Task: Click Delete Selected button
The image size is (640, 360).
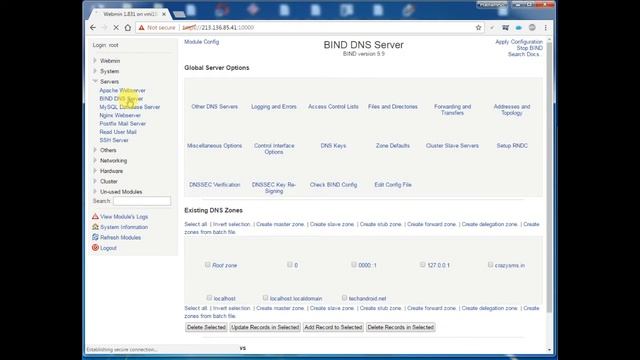Action: click(x=206, y=327)
